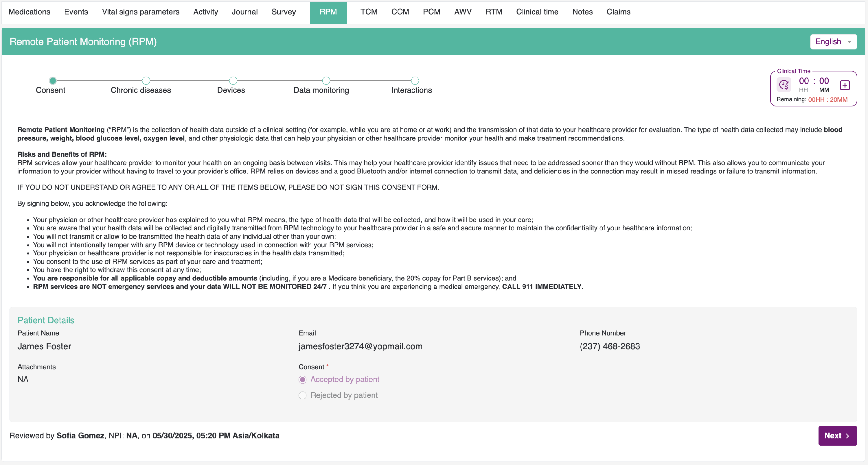Open the Vital signs parameters tab

141,12
